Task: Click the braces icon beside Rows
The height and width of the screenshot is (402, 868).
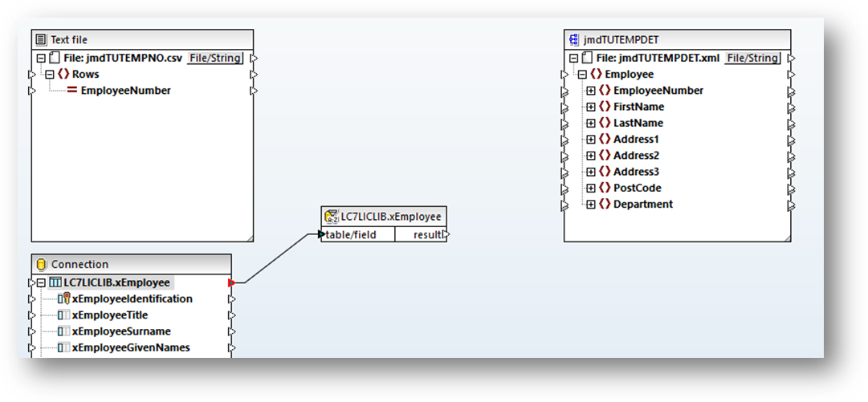Action: 63,74
